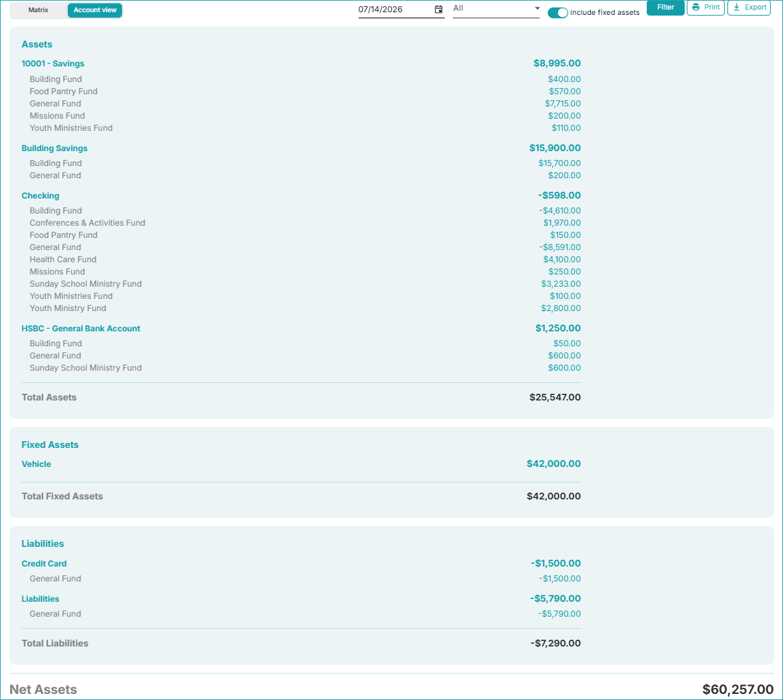
Task: Click the Total Assets label
Action: [49, 397]
